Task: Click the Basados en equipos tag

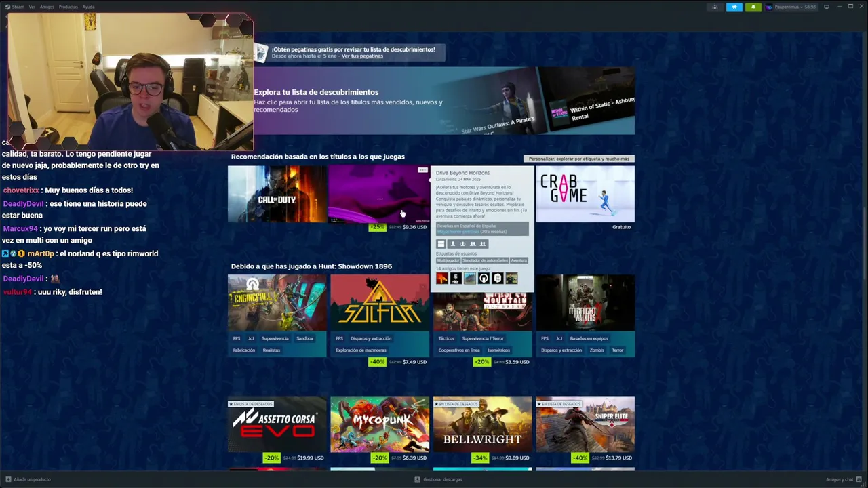Action: pyautogui.click(x=589, y=338)
